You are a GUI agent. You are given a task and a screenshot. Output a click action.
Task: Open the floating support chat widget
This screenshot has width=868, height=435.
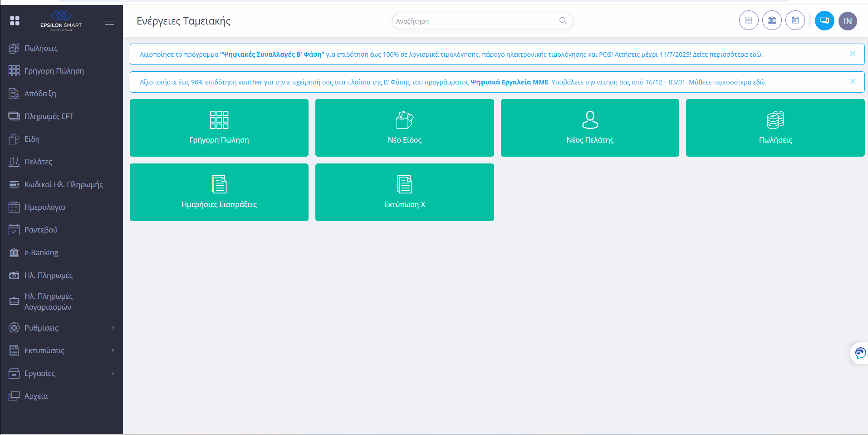(x=860, y=353)
